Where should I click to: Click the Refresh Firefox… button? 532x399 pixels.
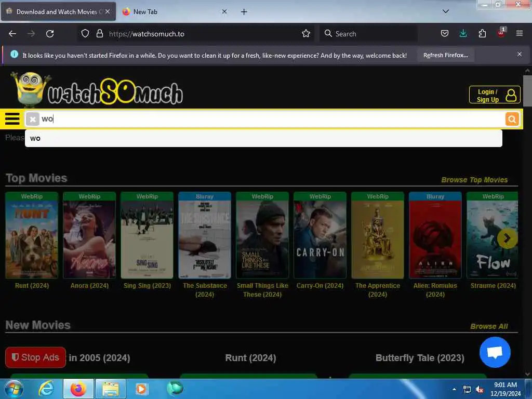coord(445,55)
